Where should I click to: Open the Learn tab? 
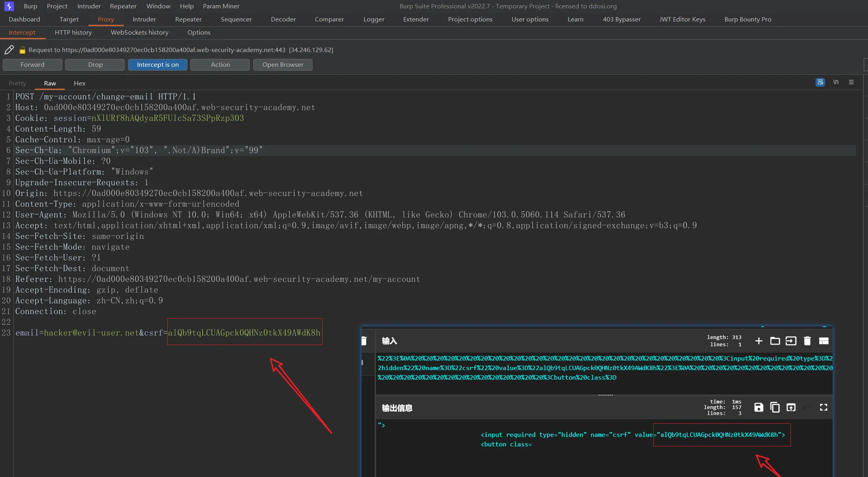(575, 19)
